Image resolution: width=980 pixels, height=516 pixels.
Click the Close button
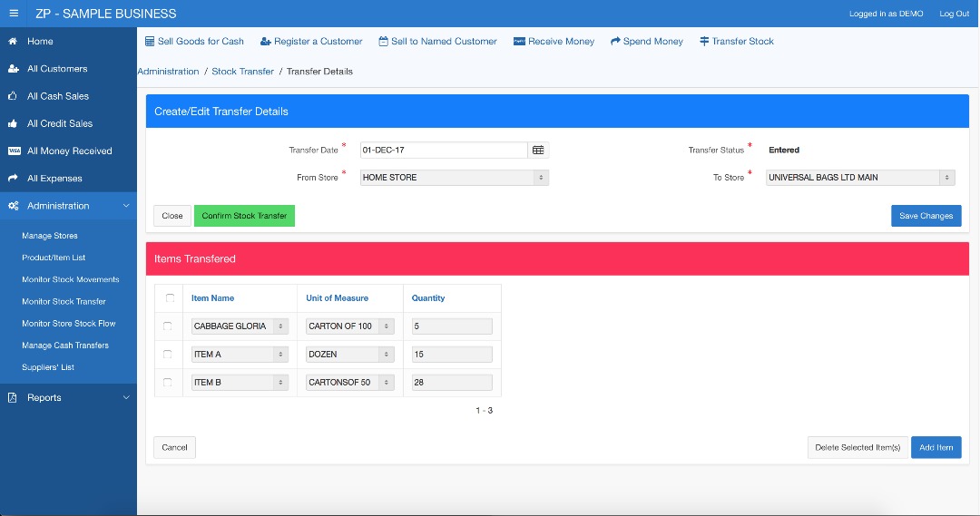click(x=172, y=216)
